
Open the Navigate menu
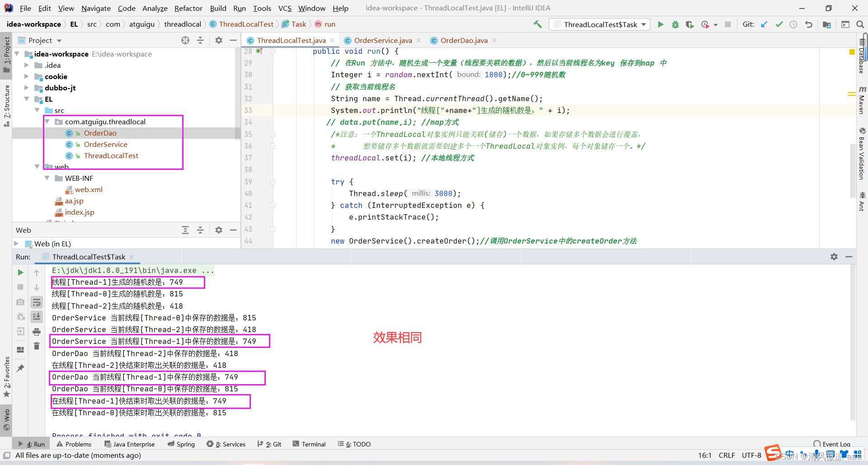tap(96, 8)
